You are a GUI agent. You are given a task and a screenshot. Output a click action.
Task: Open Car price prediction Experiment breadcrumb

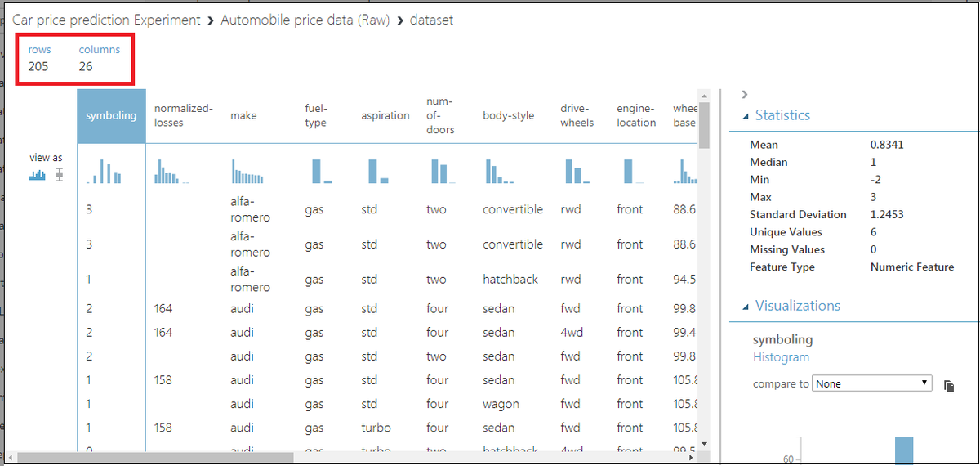[106, 20]
